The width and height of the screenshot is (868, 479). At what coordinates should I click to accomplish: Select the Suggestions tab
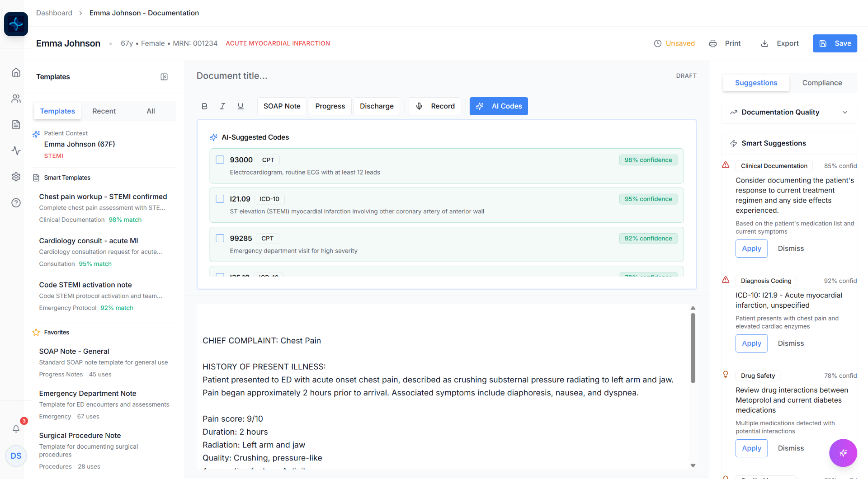click(756, 83)
